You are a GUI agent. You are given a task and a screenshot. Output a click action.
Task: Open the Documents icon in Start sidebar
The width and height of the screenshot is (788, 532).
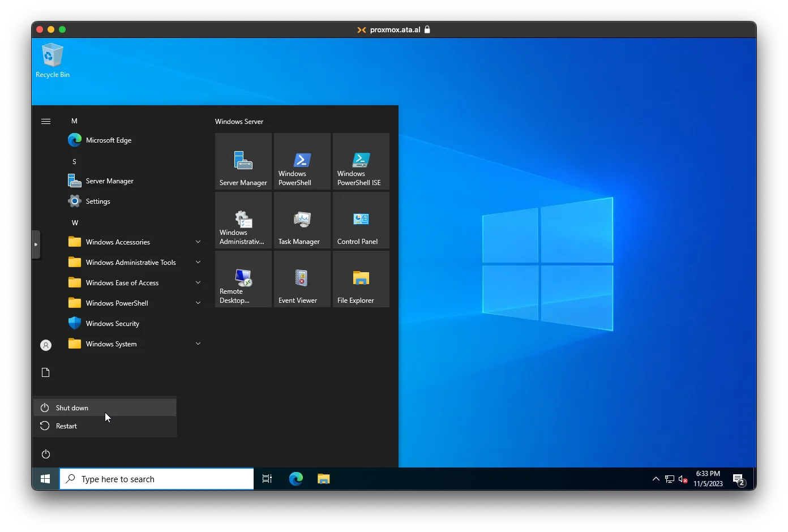46,372
